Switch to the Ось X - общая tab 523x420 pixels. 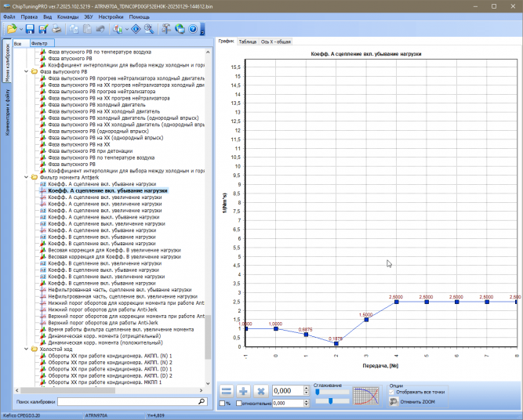(276, 42)
